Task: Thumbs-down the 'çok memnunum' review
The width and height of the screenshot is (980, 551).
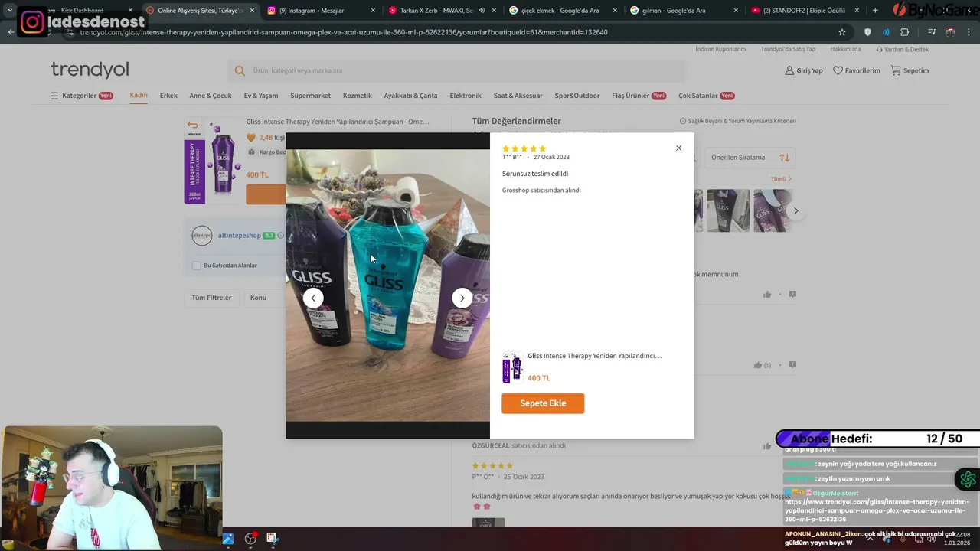Action: click(x=792, y=295)
